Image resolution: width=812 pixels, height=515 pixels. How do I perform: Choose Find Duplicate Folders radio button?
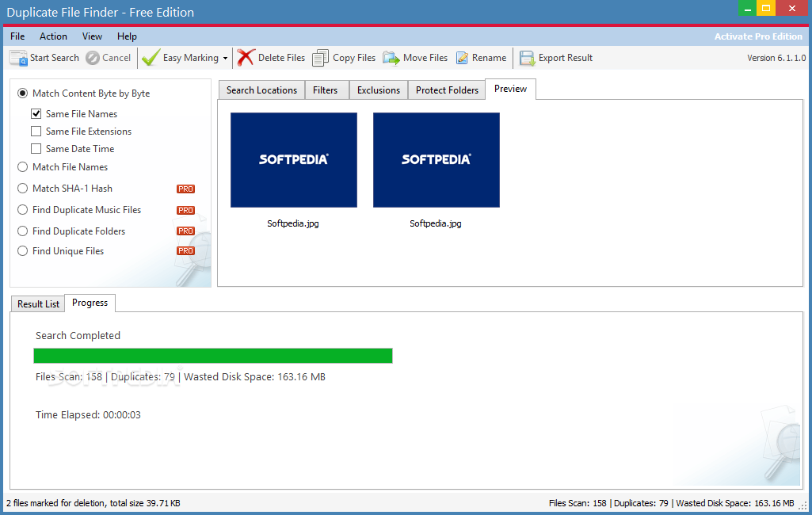tap(23, 231)
